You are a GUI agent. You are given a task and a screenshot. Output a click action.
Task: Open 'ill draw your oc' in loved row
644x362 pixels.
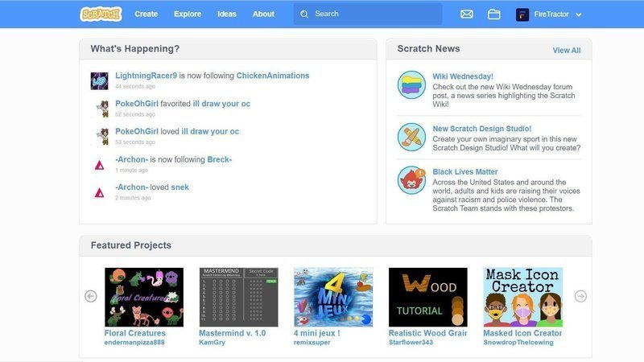click(210, 131)
